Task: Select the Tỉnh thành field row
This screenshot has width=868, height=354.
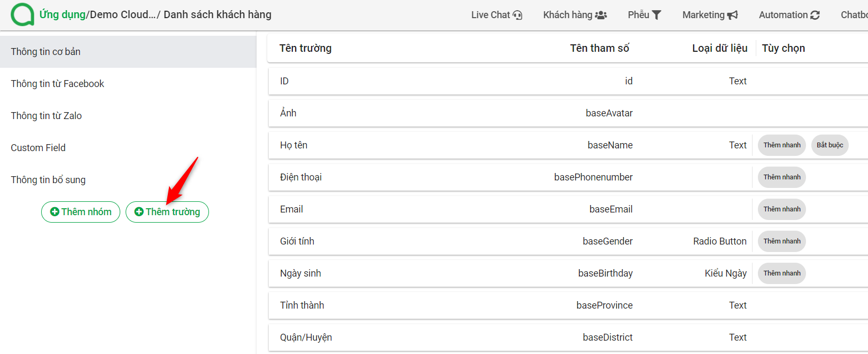Action: point(568,305)
